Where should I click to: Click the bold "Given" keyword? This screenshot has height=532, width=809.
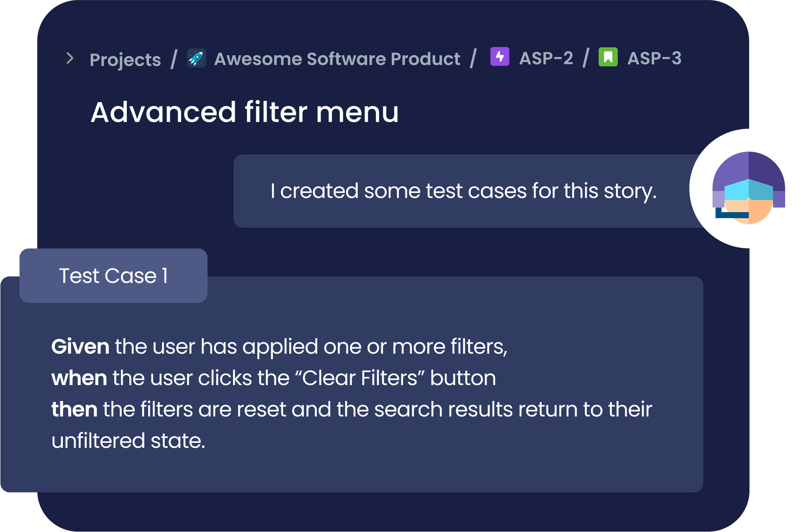pyautogui.click(x=80, y=347)
